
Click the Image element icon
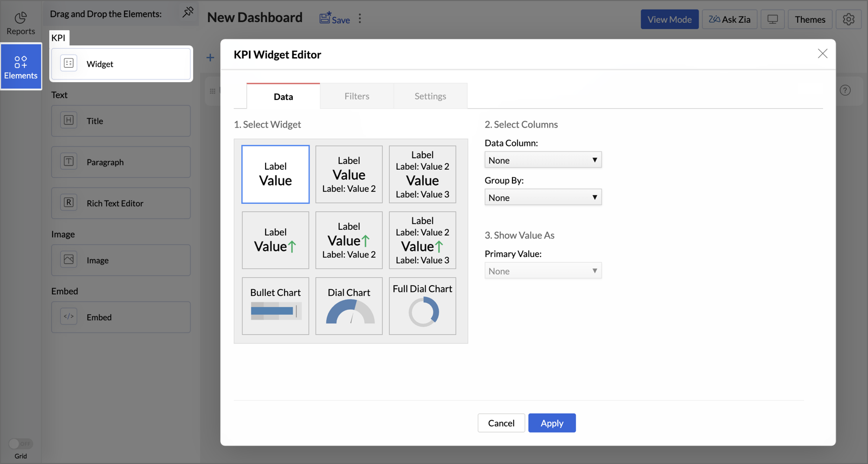69,260
